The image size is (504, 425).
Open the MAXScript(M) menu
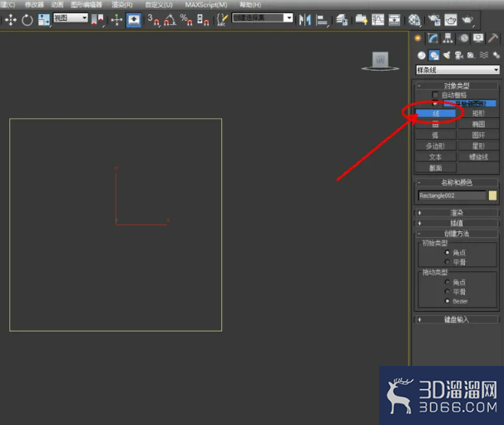click(206, 4)
